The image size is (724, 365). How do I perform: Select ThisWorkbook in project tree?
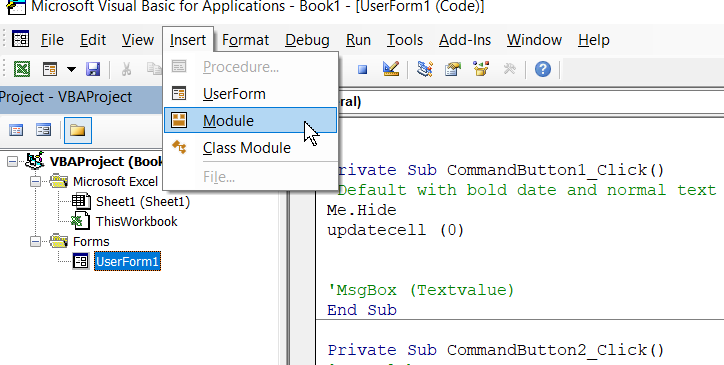(136, 221)
